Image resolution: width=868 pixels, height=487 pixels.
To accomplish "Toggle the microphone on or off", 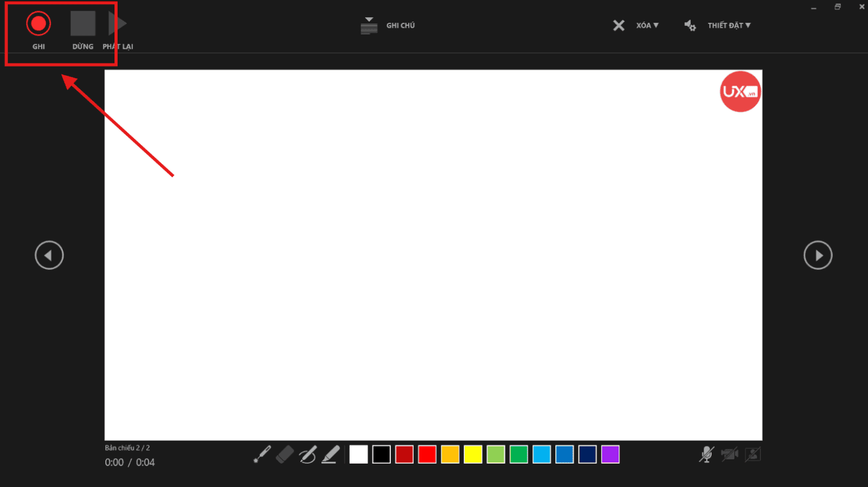I will [706, 454].
